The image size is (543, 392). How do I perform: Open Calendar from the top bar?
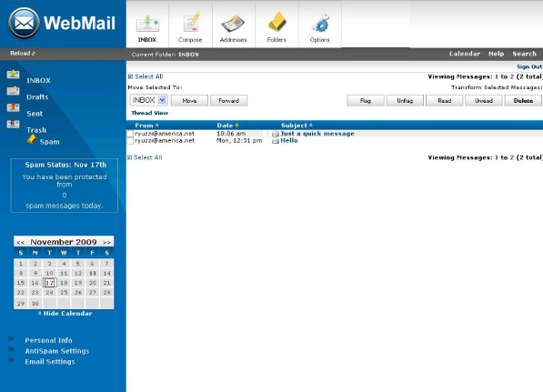pyautogui.click(x=465, y=54)
